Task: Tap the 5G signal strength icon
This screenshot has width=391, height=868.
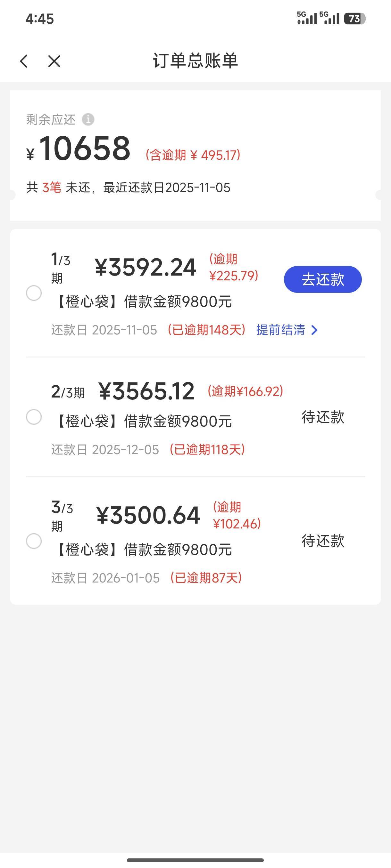Action: tap(307, 18)
